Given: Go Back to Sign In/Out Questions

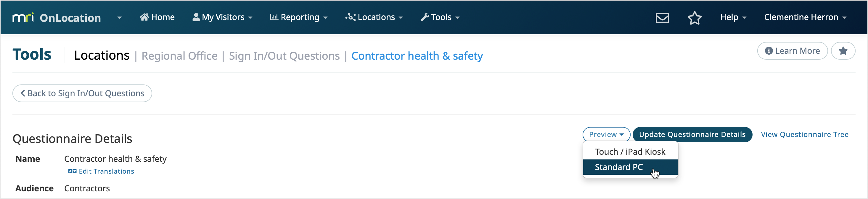Looking at the screenshot, I should coord(82,93).
